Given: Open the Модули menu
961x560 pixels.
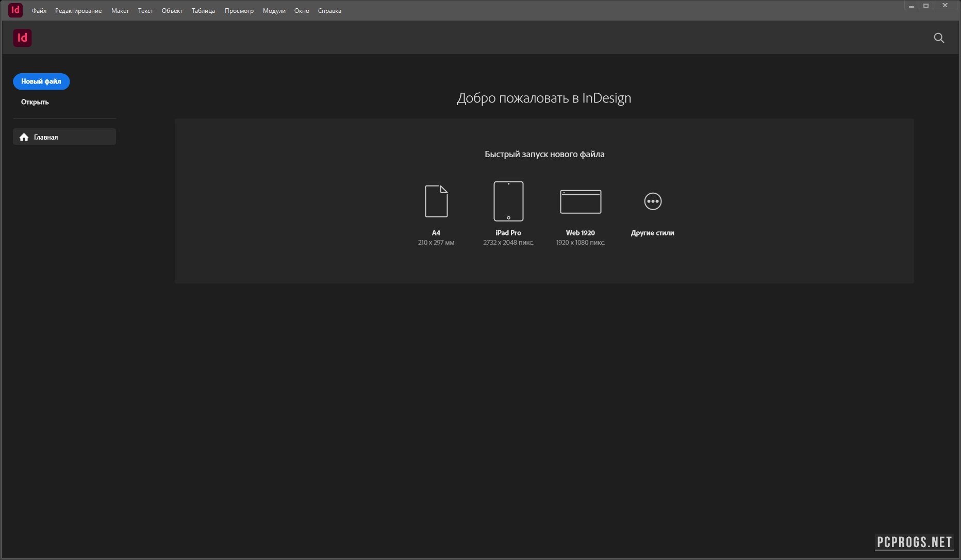Looking at the screenshot, I should tap(274, 11).
